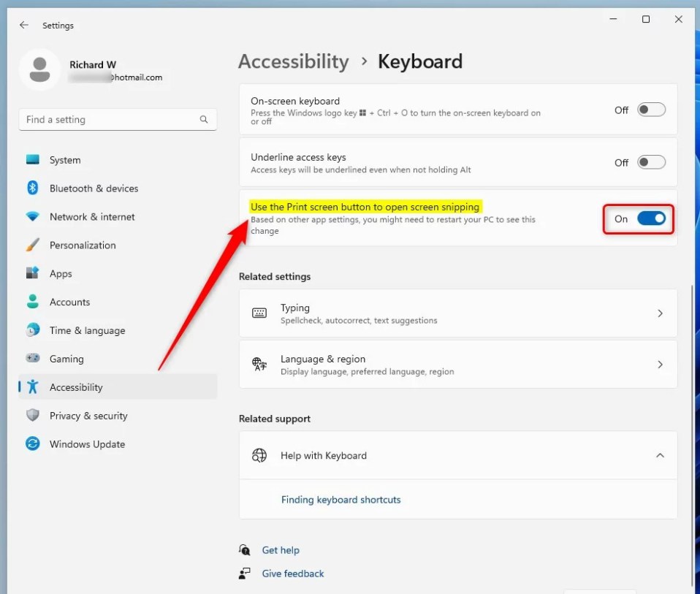Turn on Underline access keys
The width and height of the screenshot is (700, 594).
coord(650,161)
